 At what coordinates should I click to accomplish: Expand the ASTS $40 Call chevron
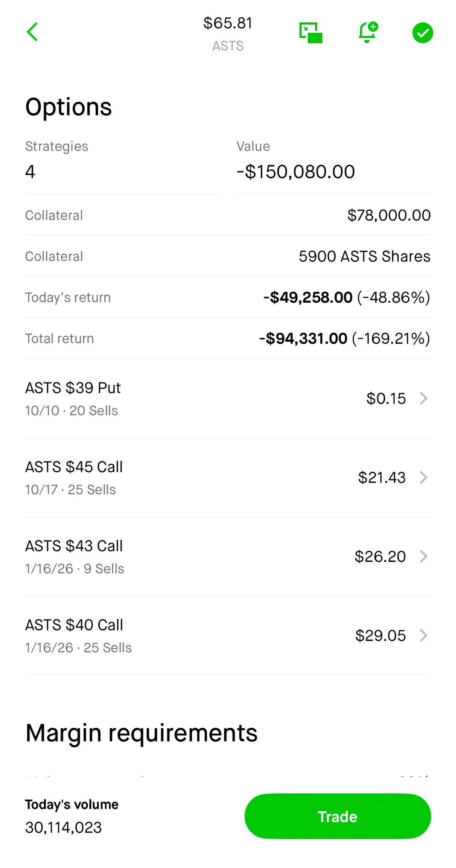point(423,635)
